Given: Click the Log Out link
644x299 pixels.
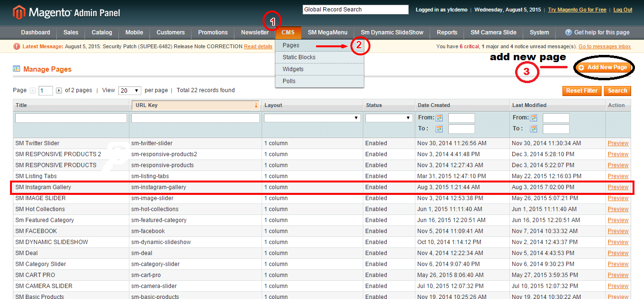Looking at the screenshot, I should [x=623, y=10].
